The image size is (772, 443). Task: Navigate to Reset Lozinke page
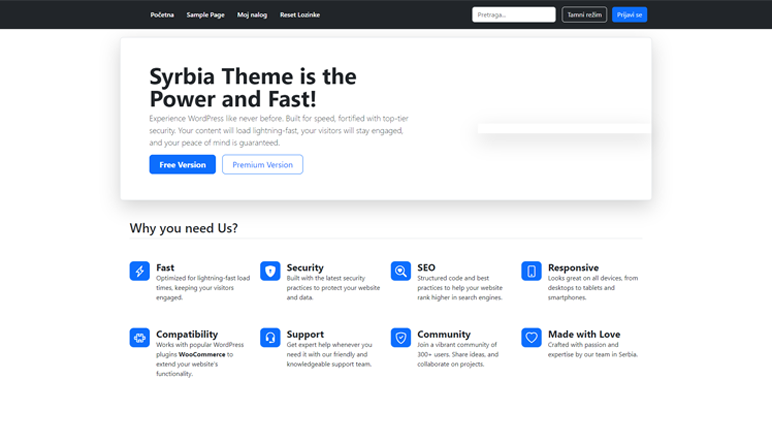coord(301,15)
